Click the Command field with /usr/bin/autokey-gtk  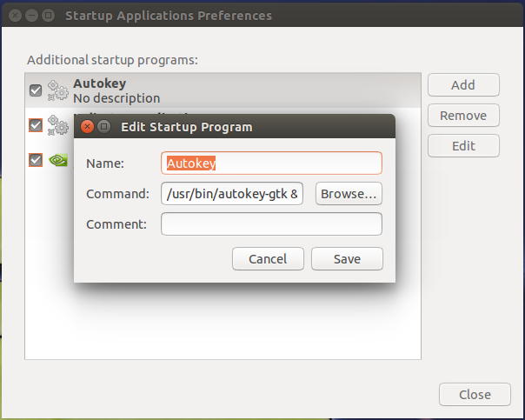[232, 194]
